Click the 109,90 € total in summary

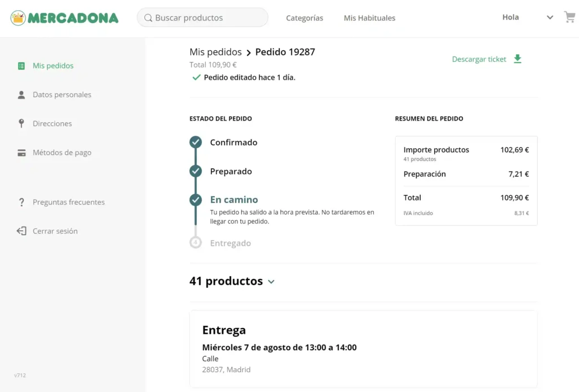coord(515,197)
